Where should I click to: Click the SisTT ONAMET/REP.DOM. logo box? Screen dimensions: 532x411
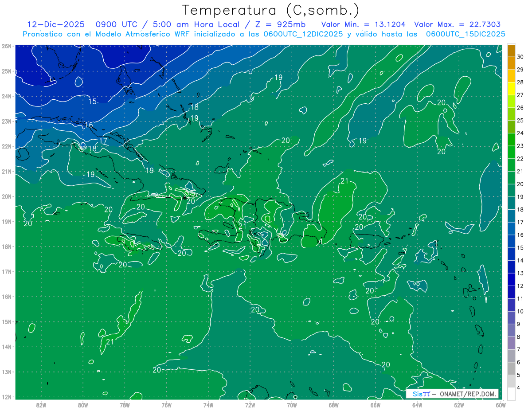coord(452,394)
